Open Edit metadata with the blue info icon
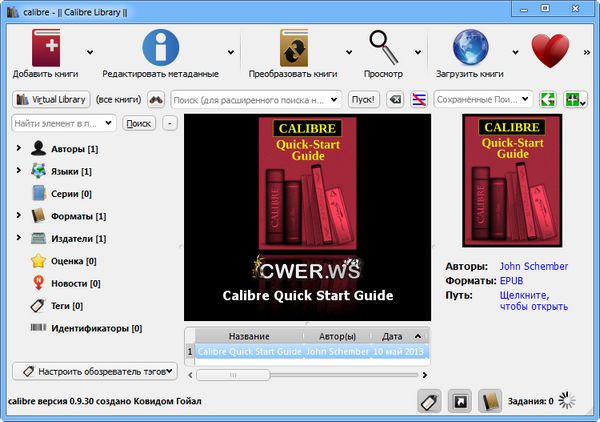600x422 pixels. 161,47
